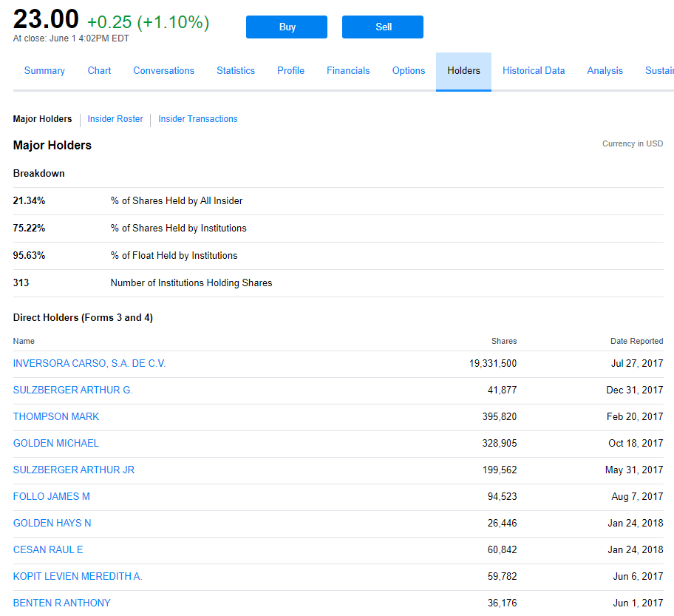Viewport: 674px width, 616px height.
Task: Open KOPIT LEVIEN MEREDITH A. holder link
Action: (78, 577)
